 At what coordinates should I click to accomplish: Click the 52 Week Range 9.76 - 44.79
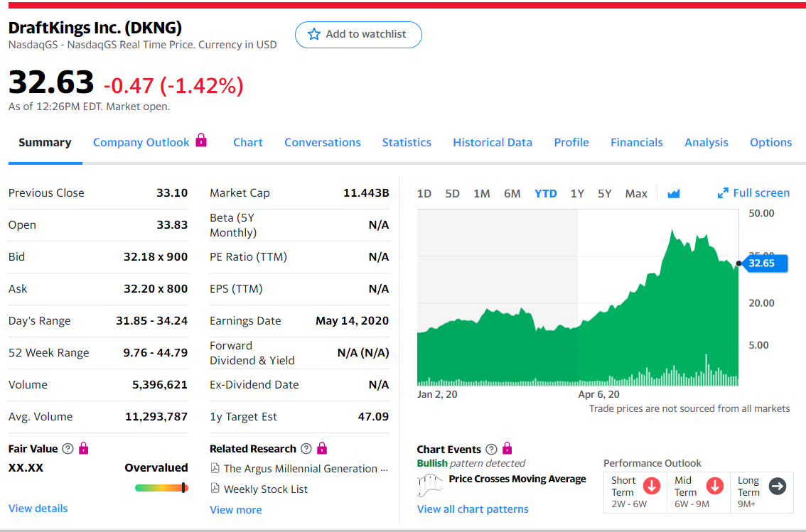coord(155,353)
